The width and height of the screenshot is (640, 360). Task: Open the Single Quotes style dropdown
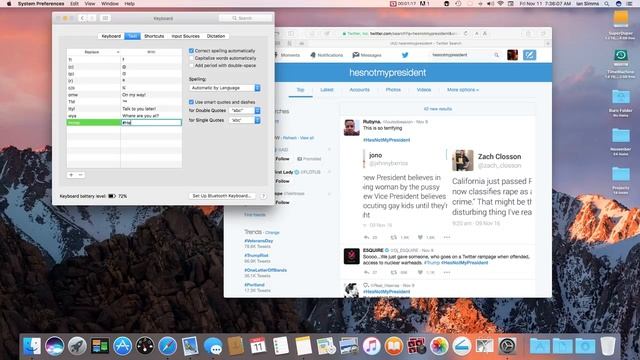click(244, 120)
